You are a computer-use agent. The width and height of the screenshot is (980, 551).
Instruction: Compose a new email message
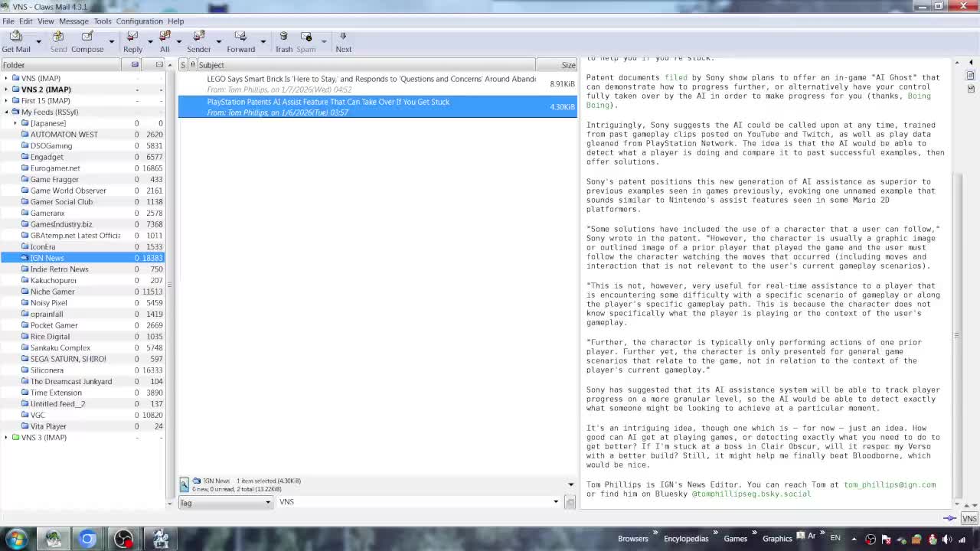click(x=87, y=41)
